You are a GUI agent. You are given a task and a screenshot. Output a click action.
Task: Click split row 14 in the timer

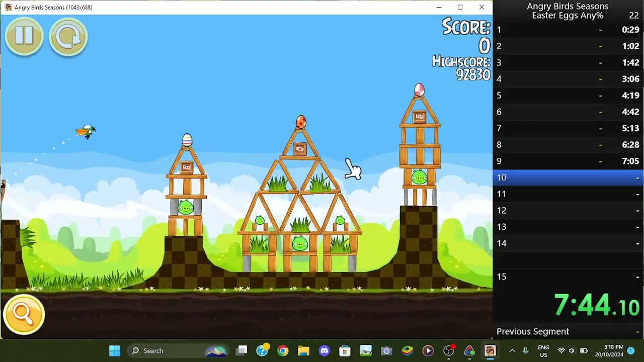tap(569, 243)
